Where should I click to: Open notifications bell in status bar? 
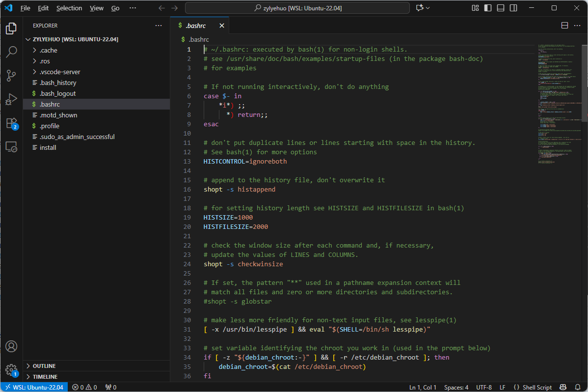point(578,387)
